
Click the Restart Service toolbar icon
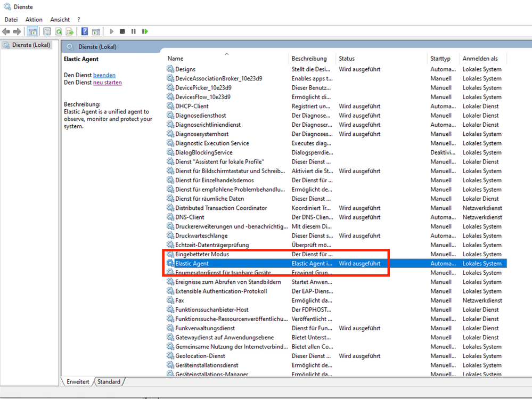145,31
